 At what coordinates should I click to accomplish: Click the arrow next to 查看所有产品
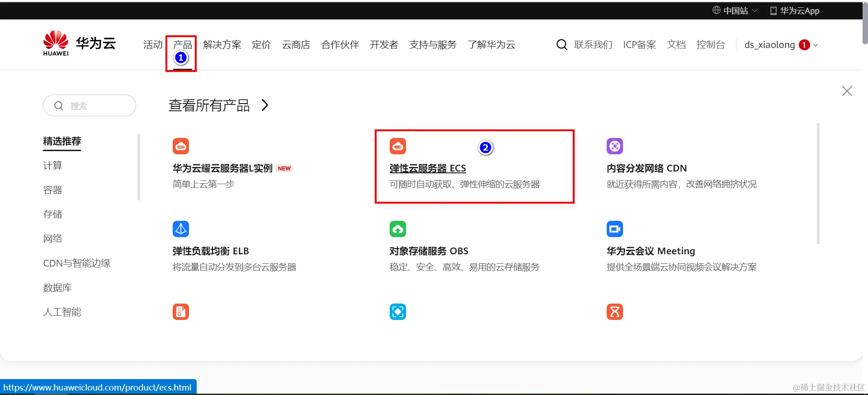click(265, 105)
